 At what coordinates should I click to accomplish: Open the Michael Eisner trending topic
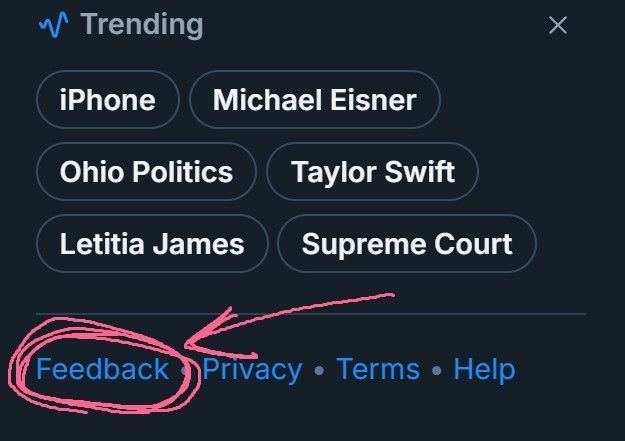point(314,100)
